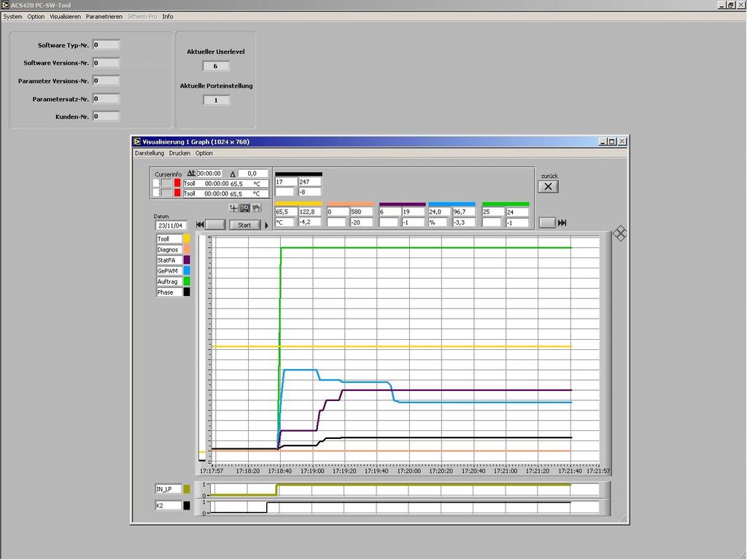Select the Diagnos channel label
747x560 pixels.
coord(169,249)
